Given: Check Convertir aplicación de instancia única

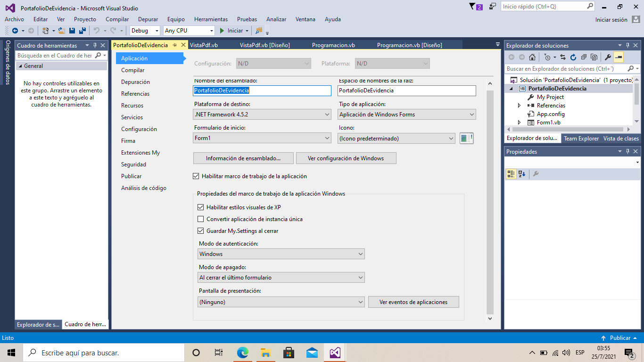Looking at the screenshot, I should pos(201,219).
